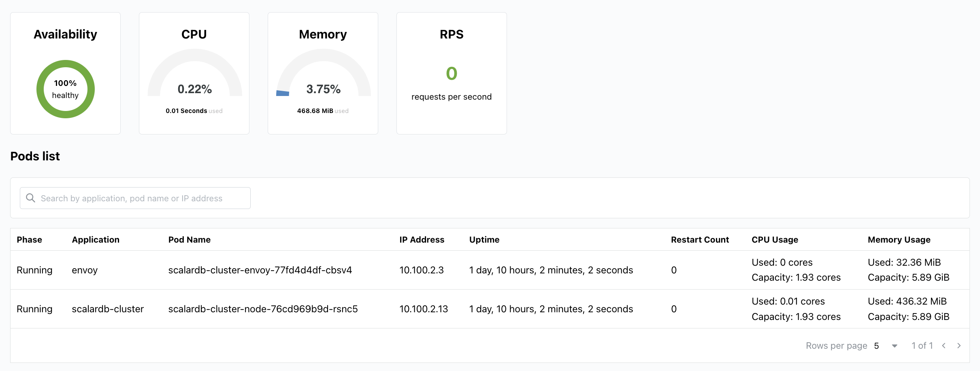Click the 10.100.2.13 IP address cell
The image size is (980, 371).
click(424, 309)
